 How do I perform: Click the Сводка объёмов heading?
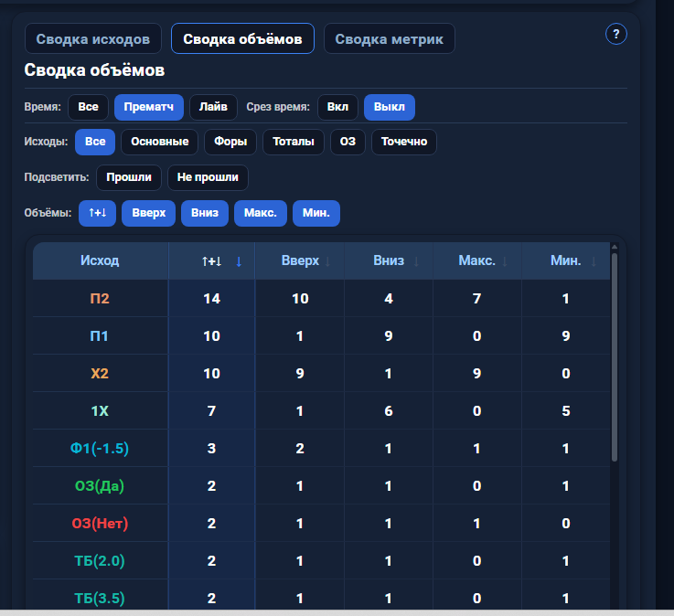pos(94,70)
